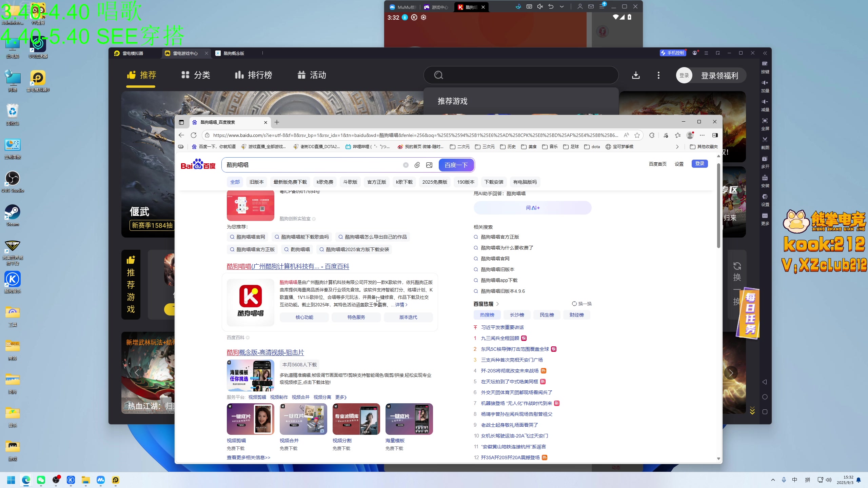The width and height of the screenshot is (868, 488).
Task: Click 加量 volume up in LDPlayer sidebar
Action: 765,86
